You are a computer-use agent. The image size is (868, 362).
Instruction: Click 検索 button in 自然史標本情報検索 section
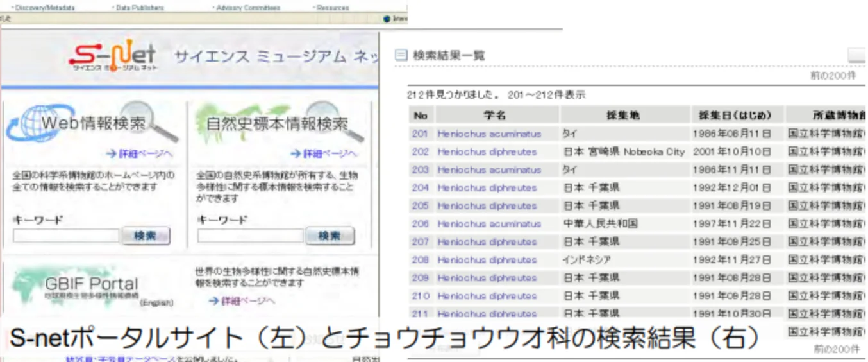click(x=330, y=236)
